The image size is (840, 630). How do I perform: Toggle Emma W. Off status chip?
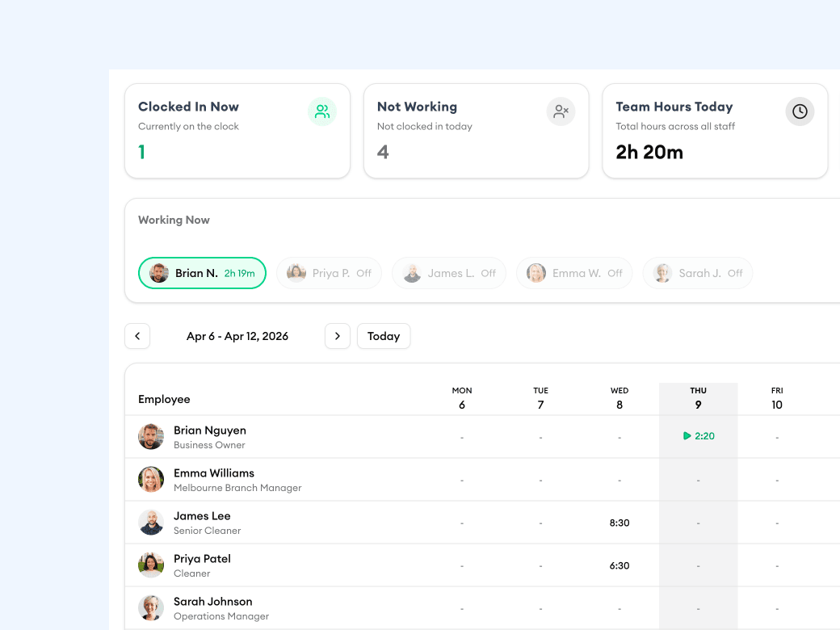pyautogui.click(x=574, y=273)
